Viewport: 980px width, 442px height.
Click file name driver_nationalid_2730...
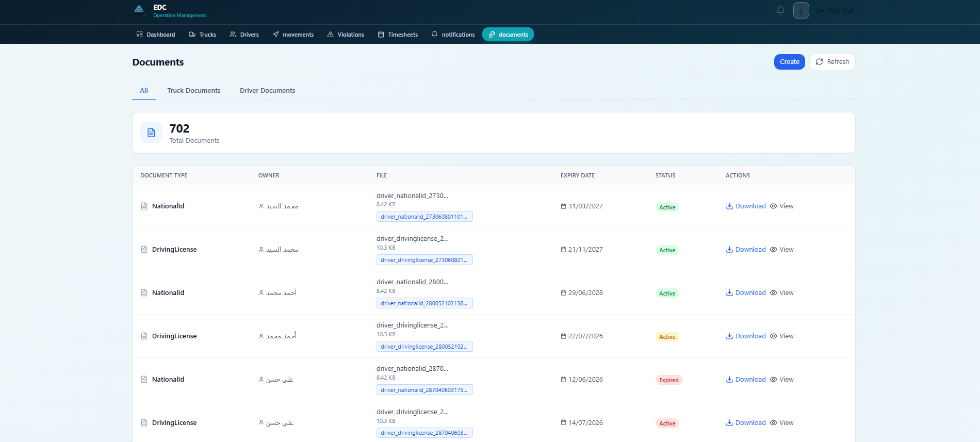[413, 196]
